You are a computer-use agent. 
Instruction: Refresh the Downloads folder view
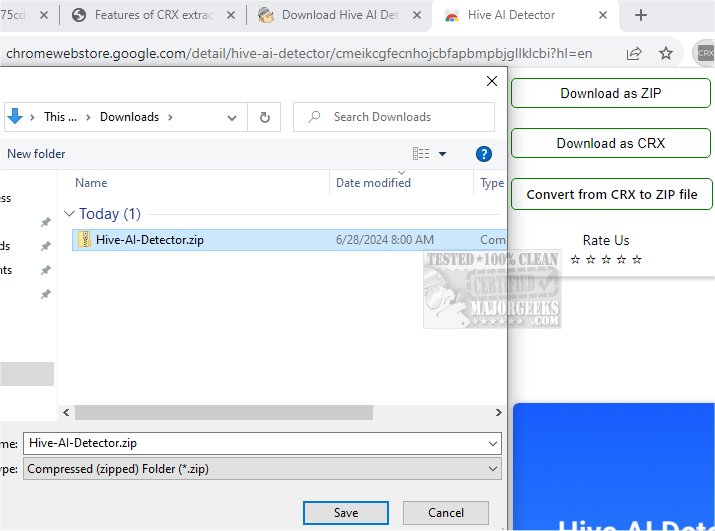point(264,117)
